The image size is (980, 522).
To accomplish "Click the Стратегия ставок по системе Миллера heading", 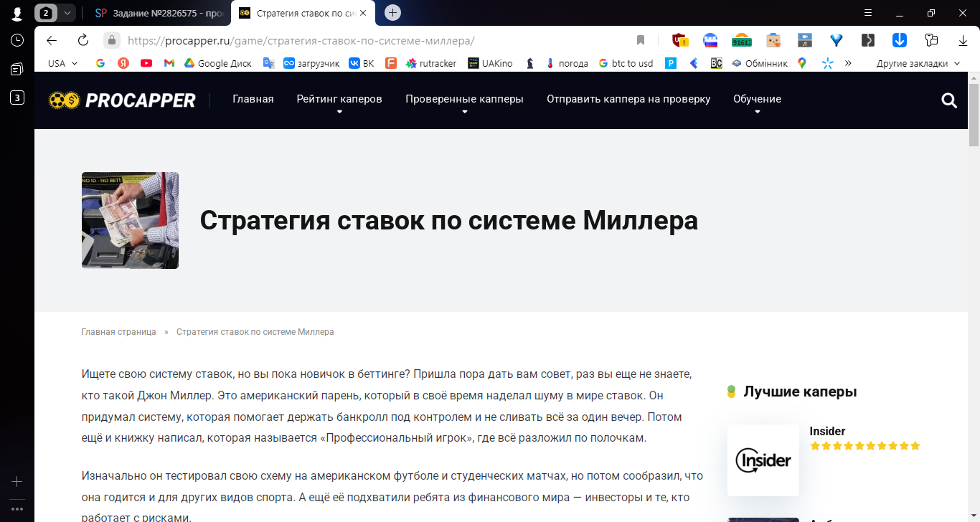I will click(448, 220).
